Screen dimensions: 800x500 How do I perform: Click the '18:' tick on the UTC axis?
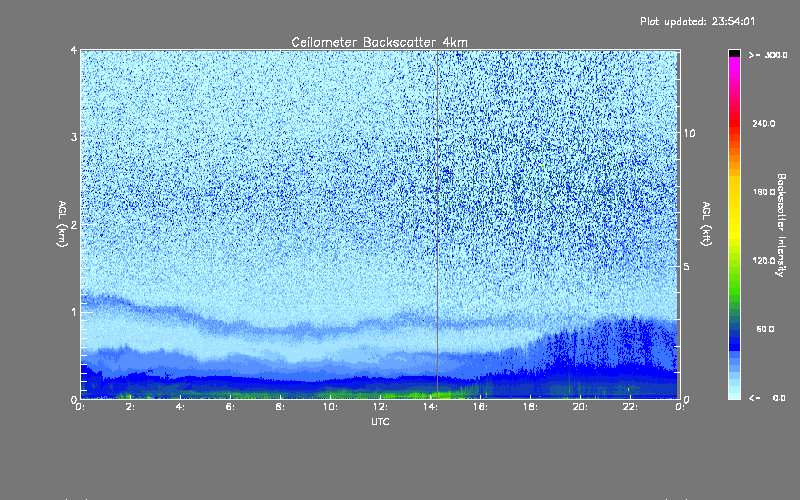tap(530, 407)
